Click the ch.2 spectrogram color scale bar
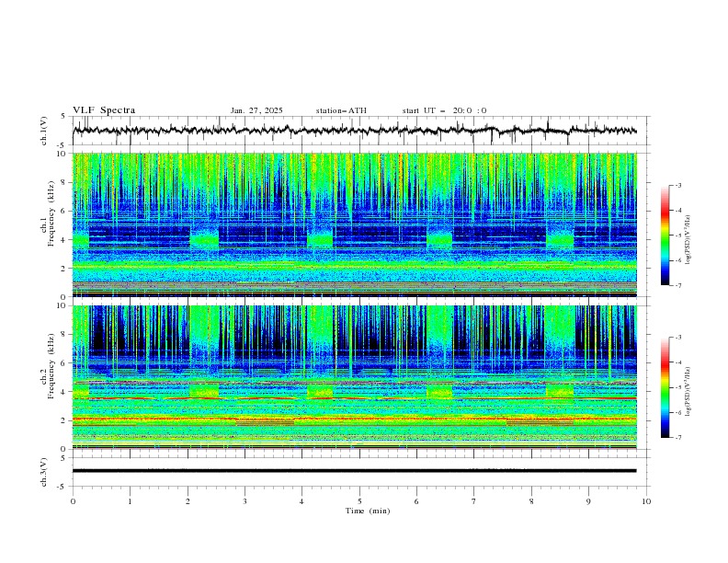728x563 pixels. (665, 387)
